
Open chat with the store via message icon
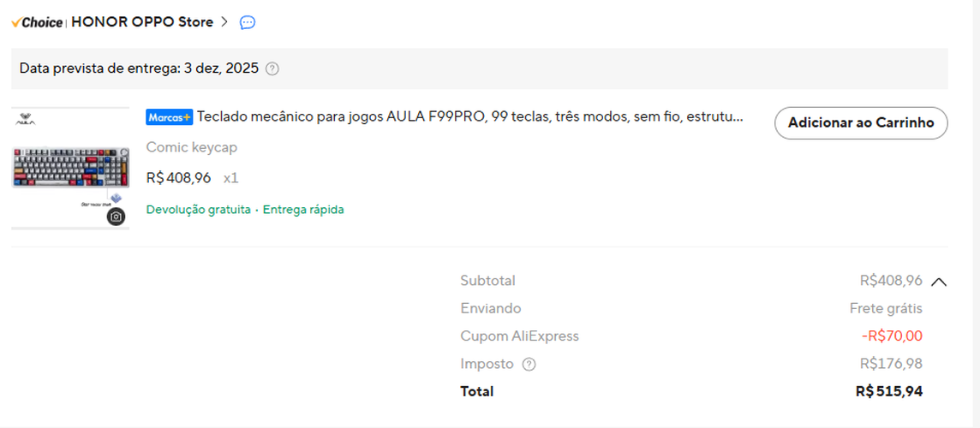(248, 22)
